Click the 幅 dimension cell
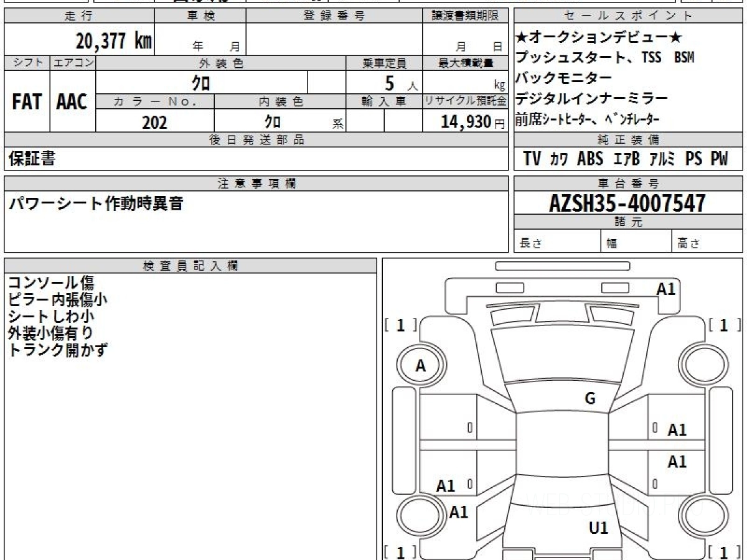747x560 pixels. click(637, 241)
